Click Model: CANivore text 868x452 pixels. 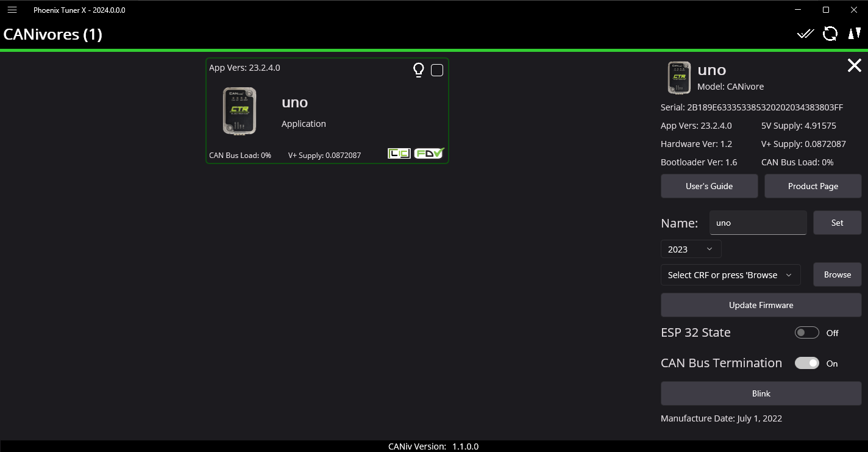point(730,87)
